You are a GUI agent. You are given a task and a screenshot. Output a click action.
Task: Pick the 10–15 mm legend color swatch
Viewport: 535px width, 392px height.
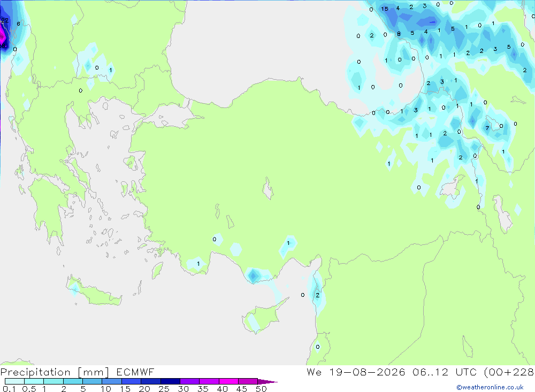112,381
